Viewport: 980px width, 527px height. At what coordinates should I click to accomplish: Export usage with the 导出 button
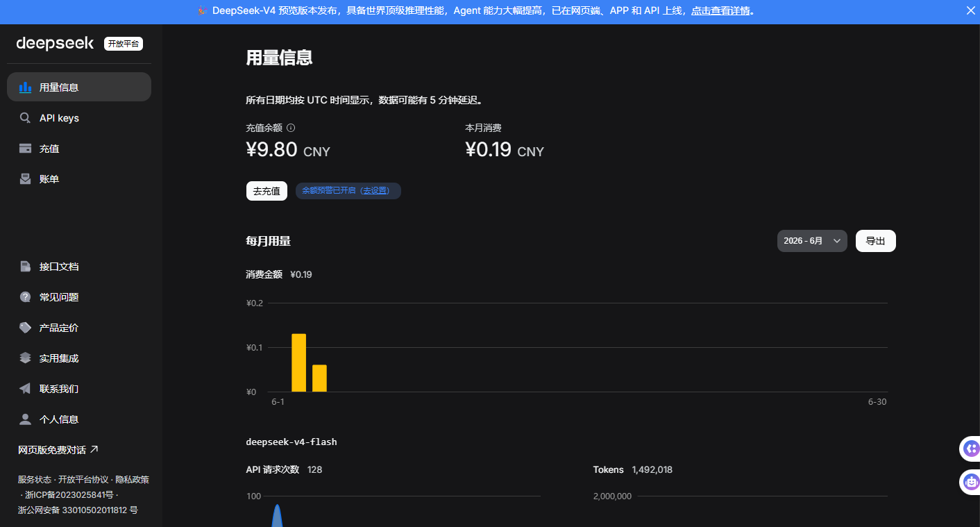[876, 241]
